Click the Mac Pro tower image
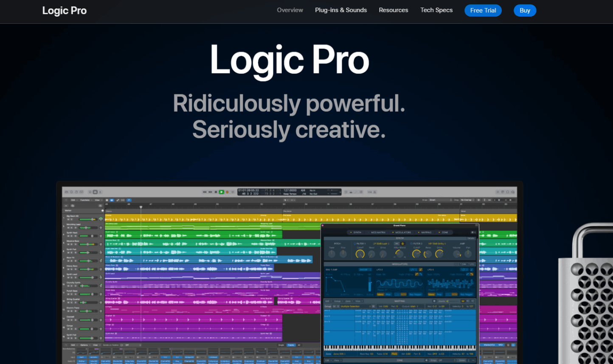 pyautogui.click(x=586, y=294)
